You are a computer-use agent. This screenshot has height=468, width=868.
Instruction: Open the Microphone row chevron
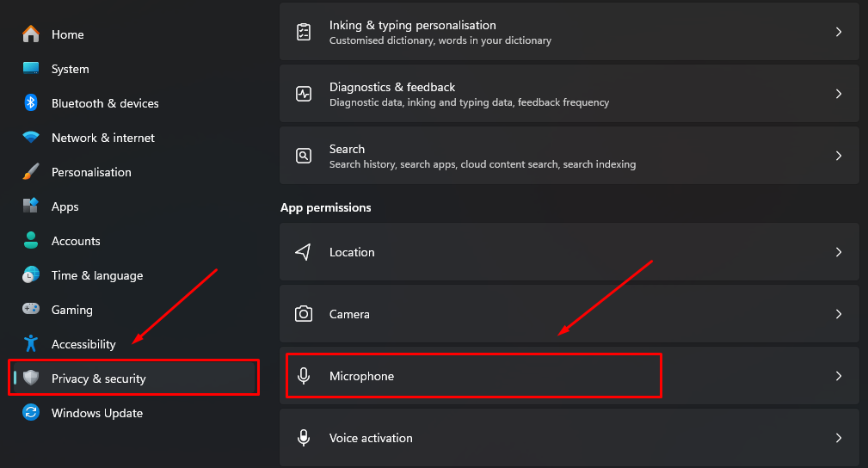(839, 376)
